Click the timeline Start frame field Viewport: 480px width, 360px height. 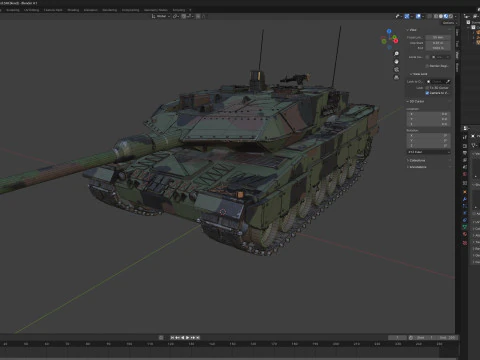(425, 337)
